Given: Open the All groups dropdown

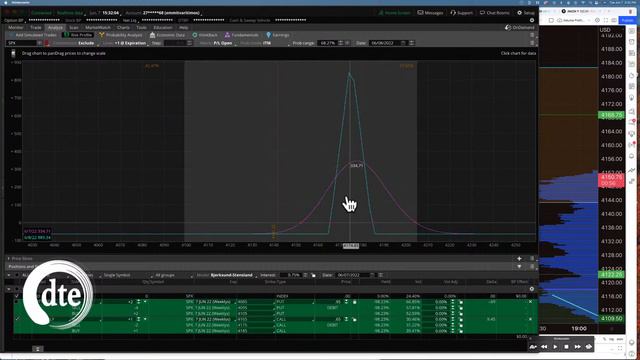Looking at the screenshot, I should (165, 275).
